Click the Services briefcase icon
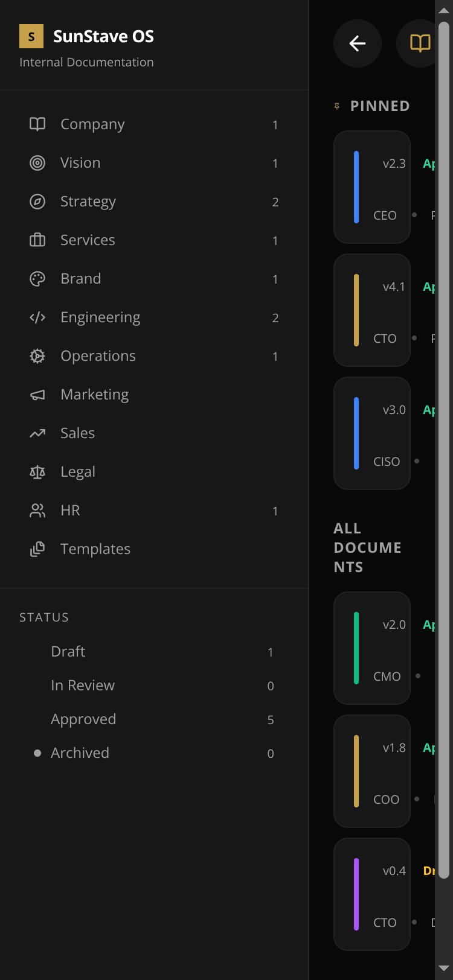This screenshot has height=980, width=453. point(37,240)
